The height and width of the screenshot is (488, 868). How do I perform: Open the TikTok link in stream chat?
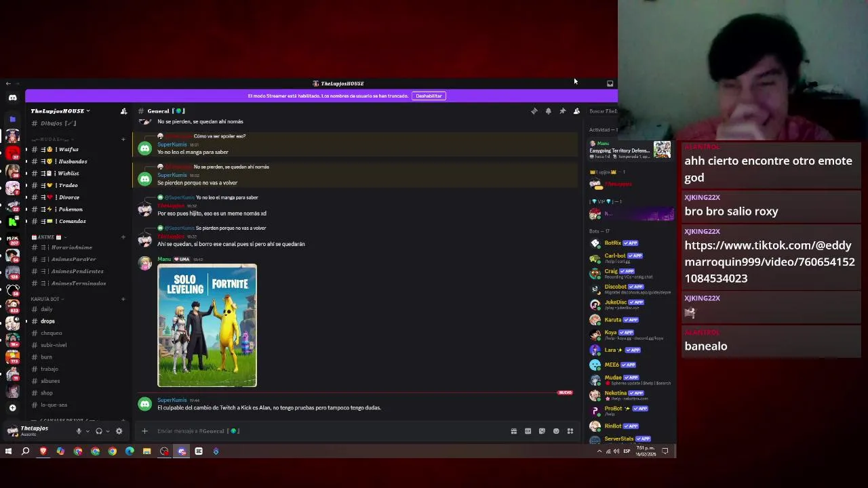770,262
